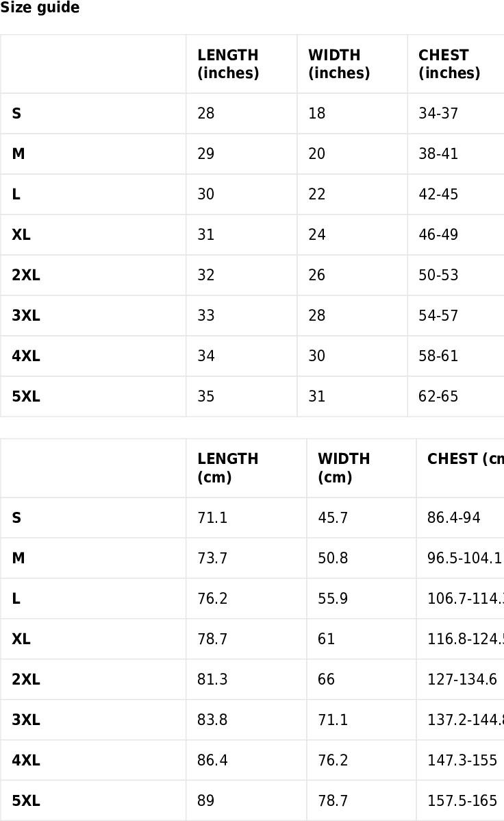
Task: Select length value 89 for 5XL
Action: (205, 800)
